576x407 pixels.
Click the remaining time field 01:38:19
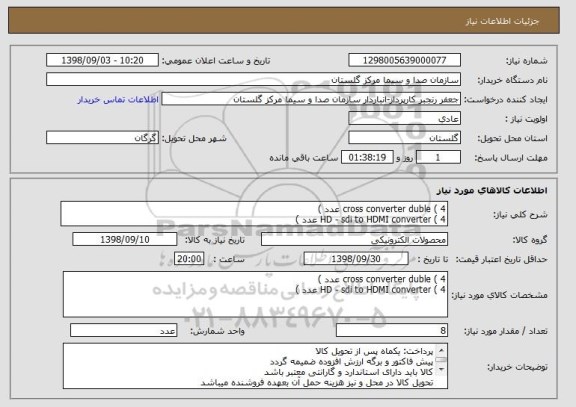pos(367,158)
